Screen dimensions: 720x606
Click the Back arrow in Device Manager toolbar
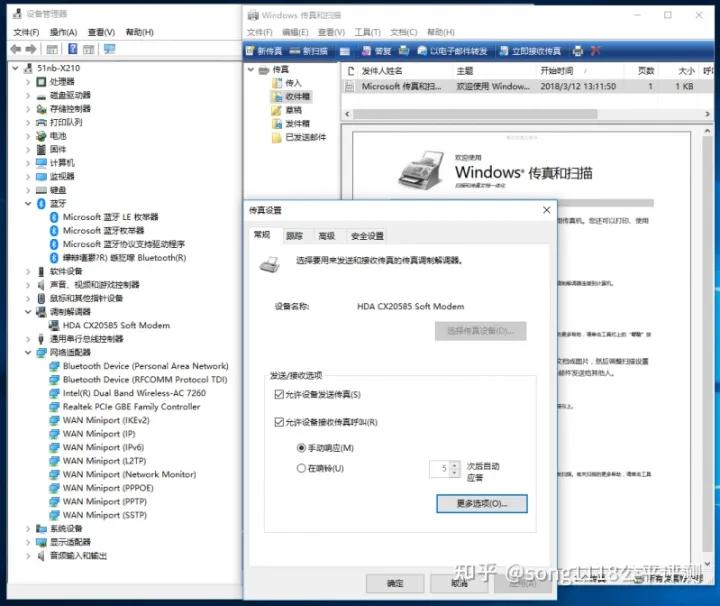[x=15, y=49]
